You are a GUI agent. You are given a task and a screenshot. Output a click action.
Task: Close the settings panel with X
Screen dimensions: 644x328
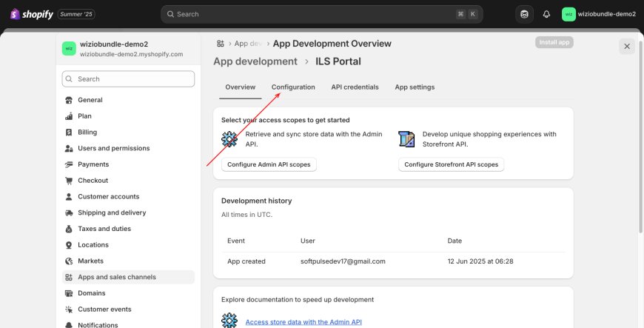[627, 47]
